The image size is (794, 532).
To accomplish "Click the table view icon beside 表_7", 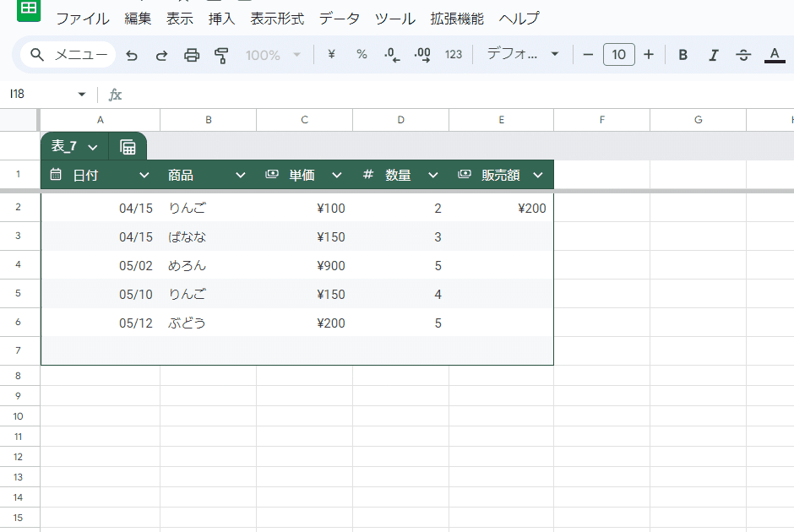I will (x=128, y=147).
